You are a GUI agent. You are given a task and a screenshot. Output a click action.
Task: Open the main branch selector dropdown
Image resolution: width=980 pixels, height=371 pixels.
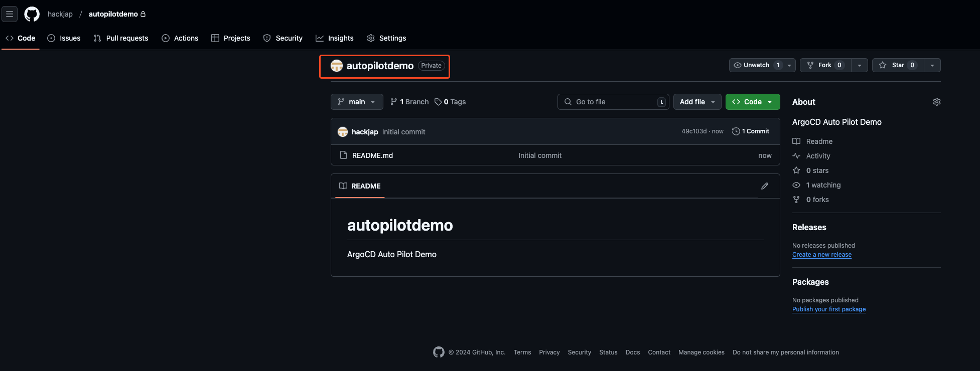tap(357, 102)
